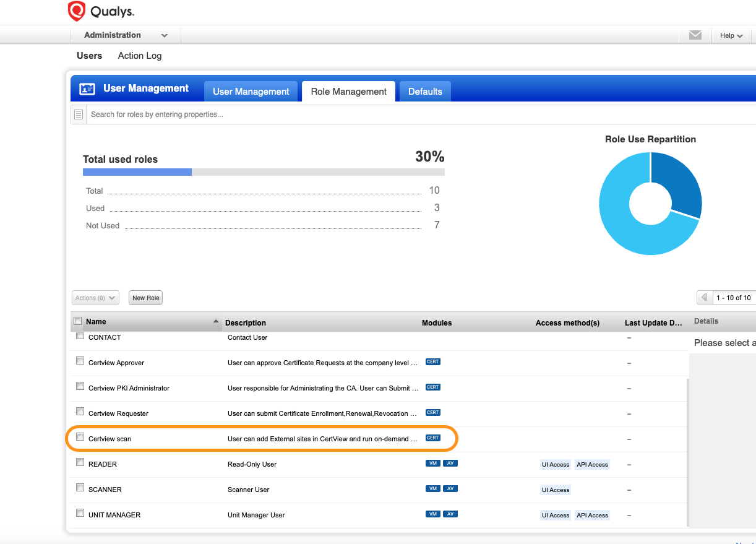The height and width of the screenshot is (544, 756).
Task: Sort by Modules column header
Action: pos(437,323)
